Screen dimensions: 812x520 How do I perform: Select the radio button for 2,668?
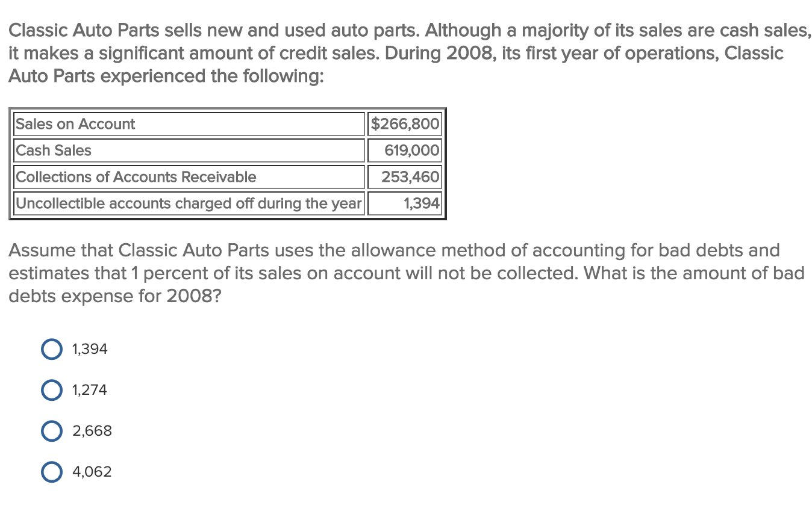(52, 430)
